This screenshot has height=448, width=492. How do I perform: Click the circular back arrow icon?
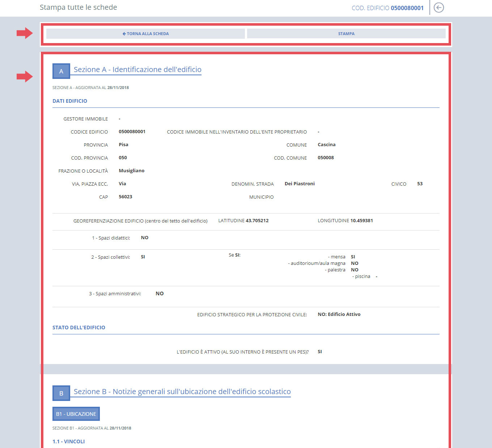point(438,8)
